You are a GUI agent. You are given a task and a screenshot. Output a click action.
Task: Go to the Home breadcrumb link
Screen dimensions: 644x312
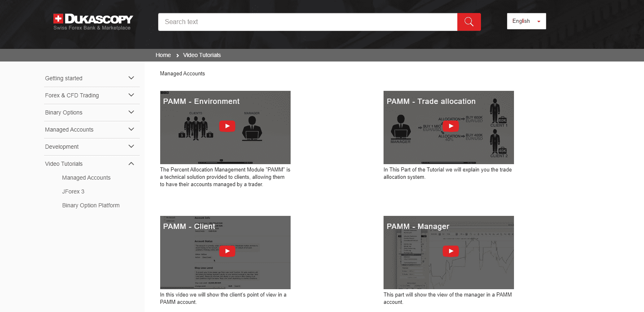coord(163,55)
